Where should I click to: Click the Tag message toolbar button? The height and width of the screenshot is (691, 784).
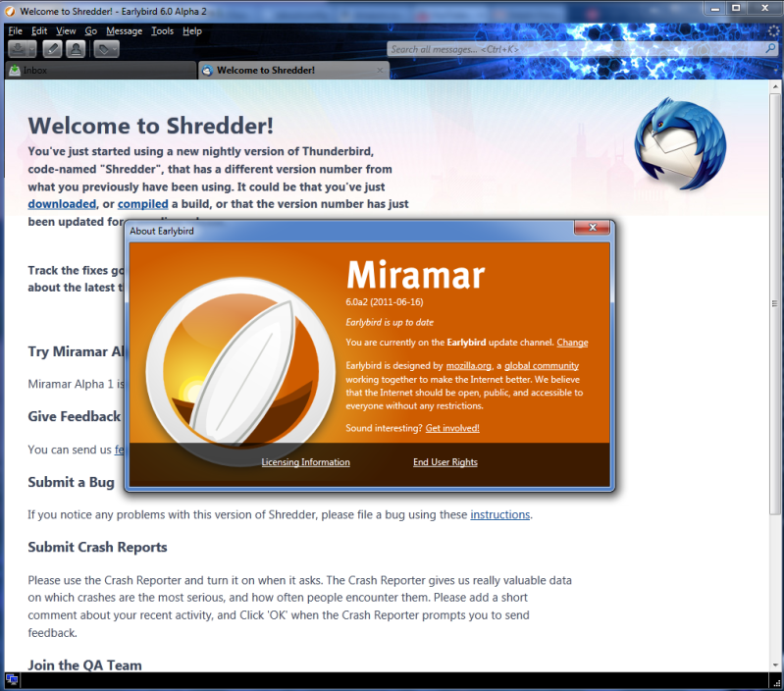102,49
